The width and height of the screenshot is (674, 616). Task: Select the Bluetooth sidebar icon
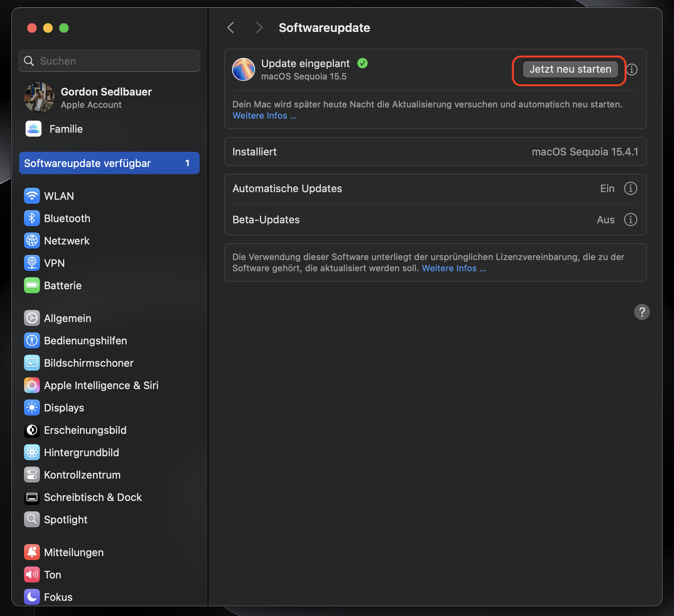(x=32, y=218)
